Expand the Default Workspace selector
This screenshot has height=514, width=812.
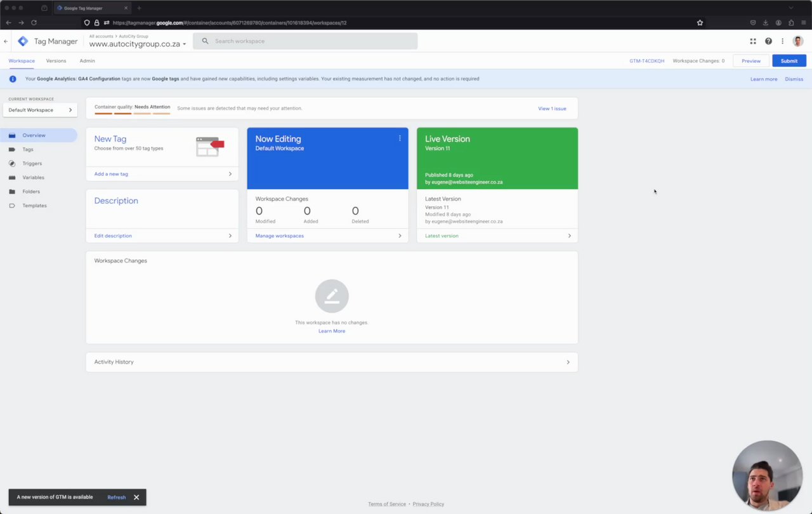[40, 110]
